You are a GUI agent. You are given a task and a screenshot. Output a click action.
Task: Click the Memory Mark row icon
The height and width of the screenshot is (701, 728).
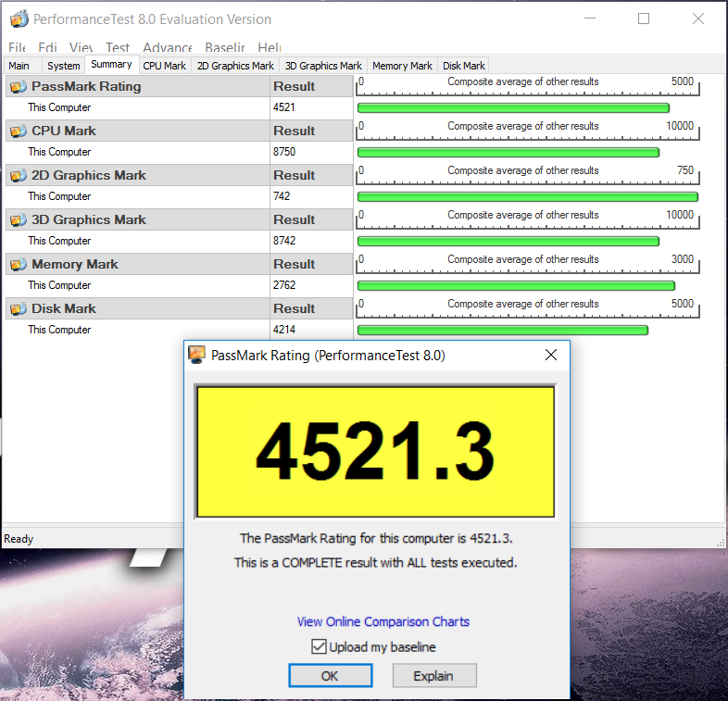click(x=19, y=264)
